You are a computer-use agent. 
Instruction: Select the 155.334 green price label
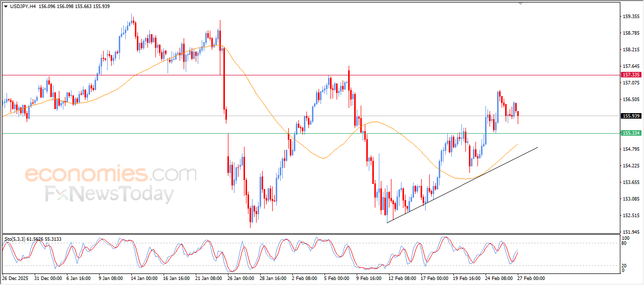(631, 133)
